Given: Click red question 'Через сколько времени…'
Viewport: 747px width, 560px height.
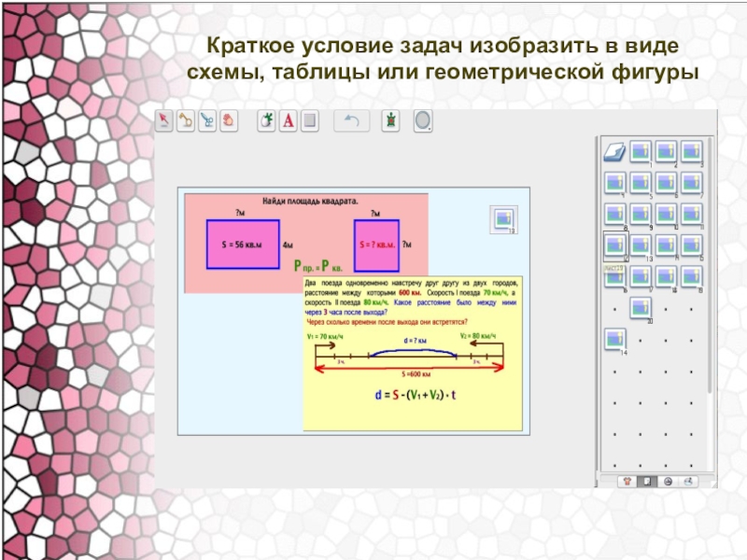Looking at the screenshot, I should pyautogui.click(x=387, y=322).
